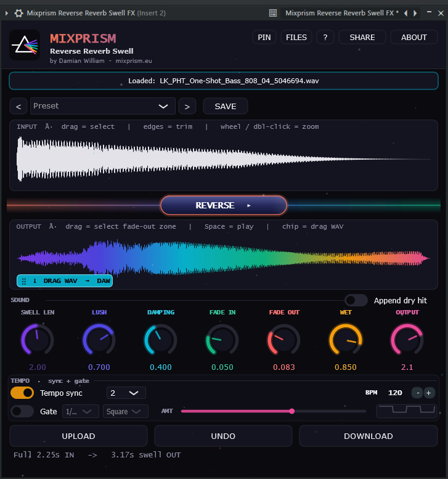
Task: Save the current preset
Action: coord(226,106)
